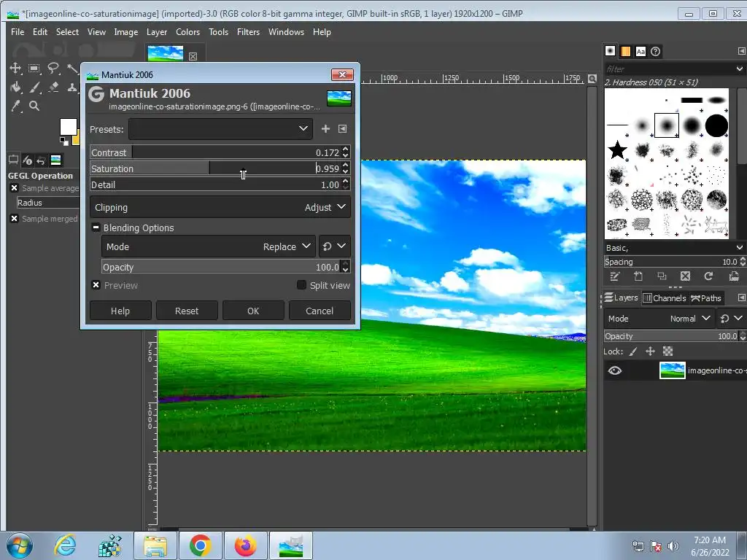Open the Brushes tab icon
Image resolution: width=747 pixels, height=560 pixels.
(611, 51)
